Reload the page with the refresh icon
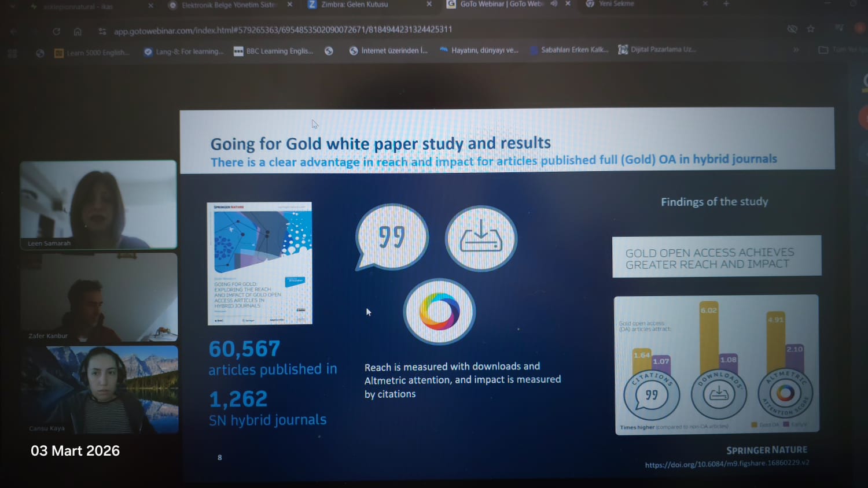This screenshot has width=868, height=488. click(x=56, y=31)
